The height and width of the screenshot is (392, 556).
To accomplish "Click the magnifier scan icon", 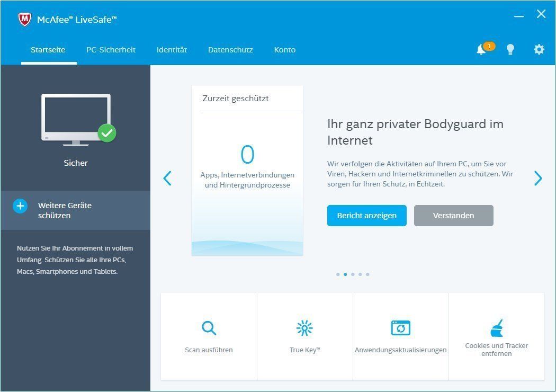I will click(x=209, y=328).
